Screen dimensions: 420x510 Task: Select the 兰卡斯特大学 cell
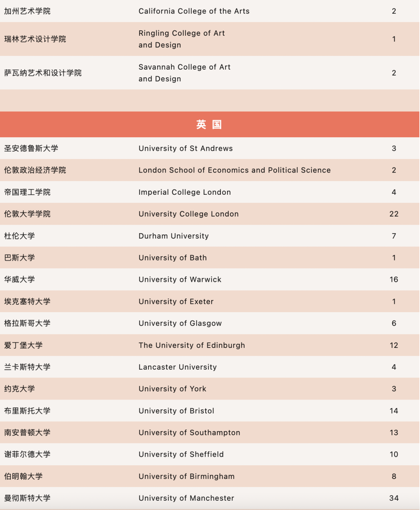[x=27, y=367]
